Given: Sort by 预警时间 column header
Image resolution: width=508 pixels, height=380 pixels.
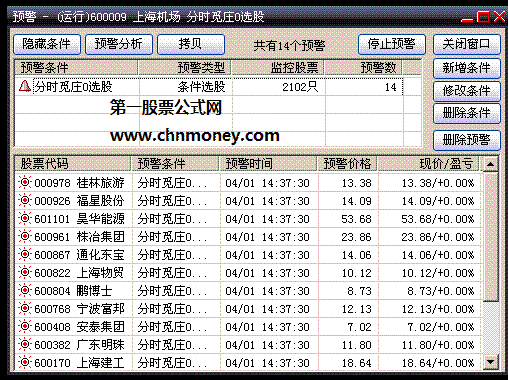Looking at the screenshot, I should (x=268, y=164).
